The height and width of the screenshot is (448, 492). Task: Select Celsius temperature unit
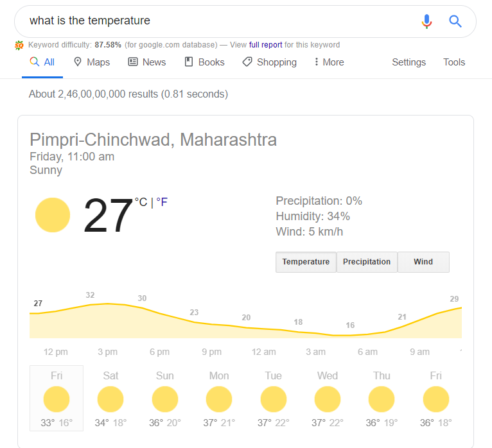(141, 202)
